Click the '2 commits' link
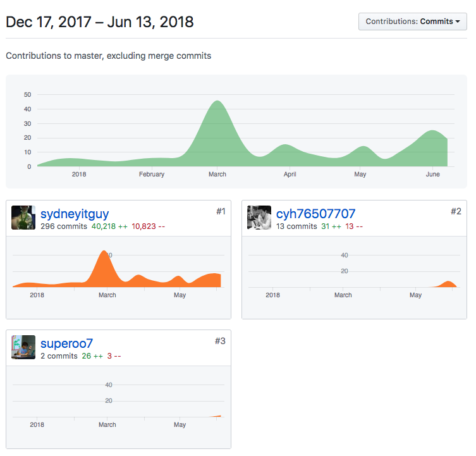This screenshot has height=456, width=476. click(x=59, y=355)
